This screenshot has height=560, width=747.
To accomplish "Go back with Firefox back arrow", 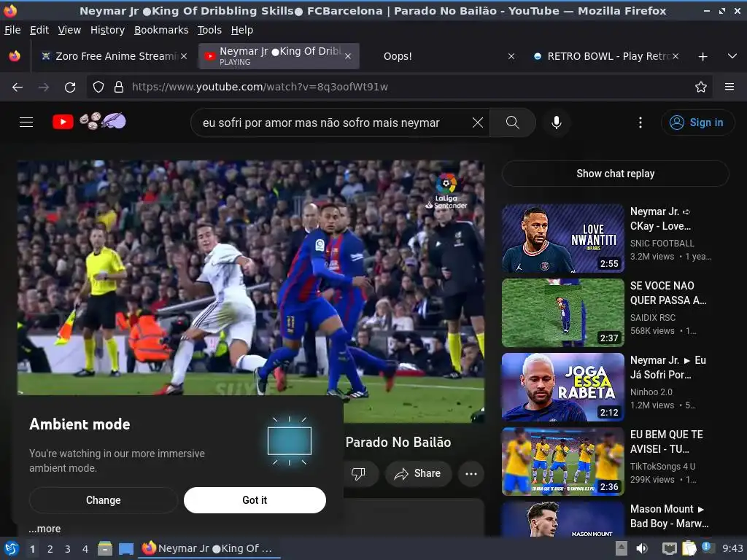I will 18,87.
